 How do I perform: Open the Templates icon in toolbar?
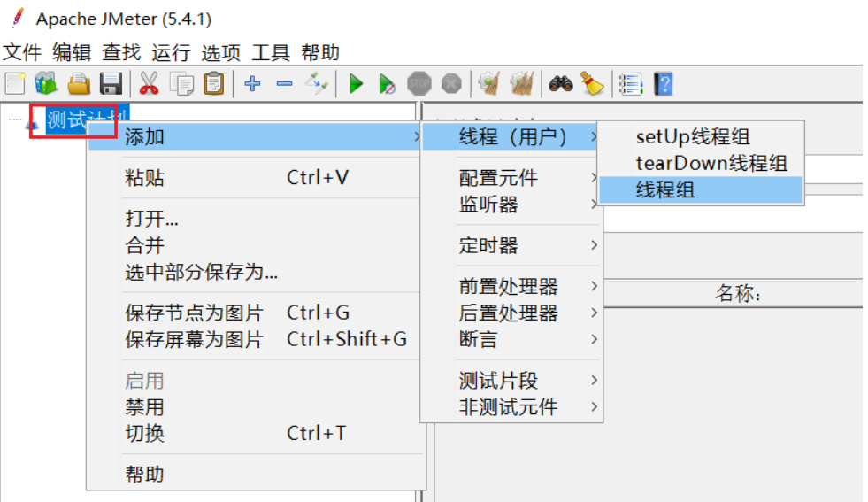pos(46,84)
